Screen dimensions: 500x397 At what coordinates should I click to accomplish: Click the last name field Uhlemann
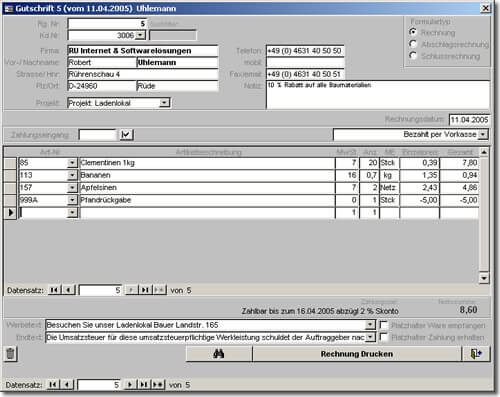(x=177, y=62)
